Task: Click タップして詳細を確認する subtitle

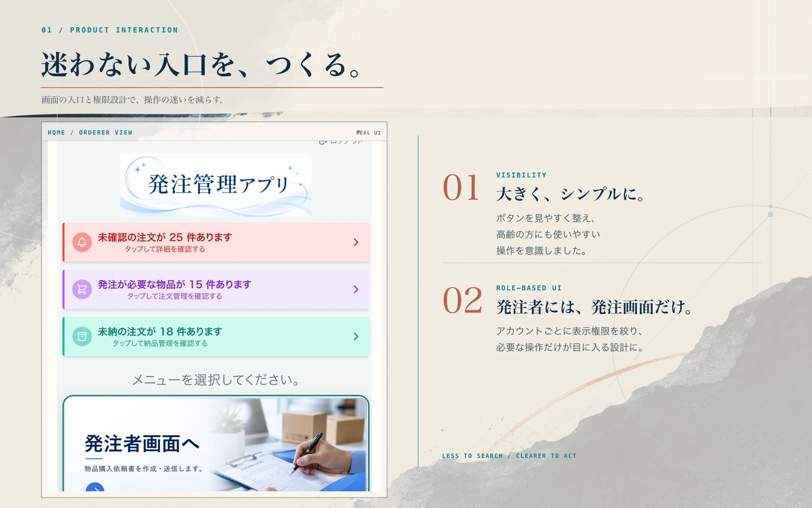Action: pyautogui.click(x=165, y=249)
